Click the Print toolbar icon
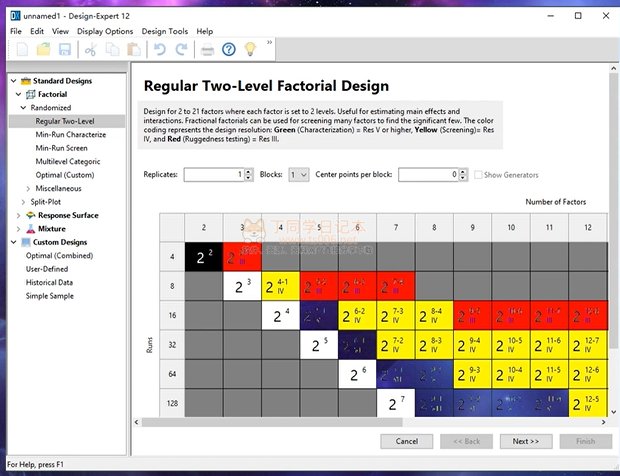This screenshot has height=476, width=620. click(x=206, y=49)
